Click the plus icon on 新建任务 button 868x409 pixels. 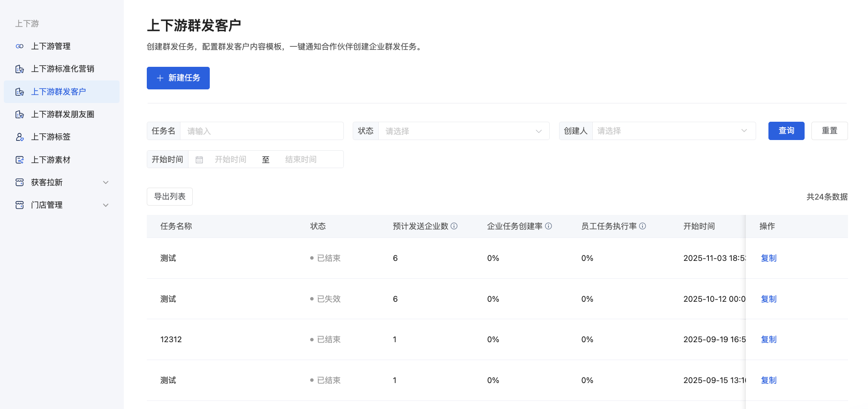tap(160, 78)
